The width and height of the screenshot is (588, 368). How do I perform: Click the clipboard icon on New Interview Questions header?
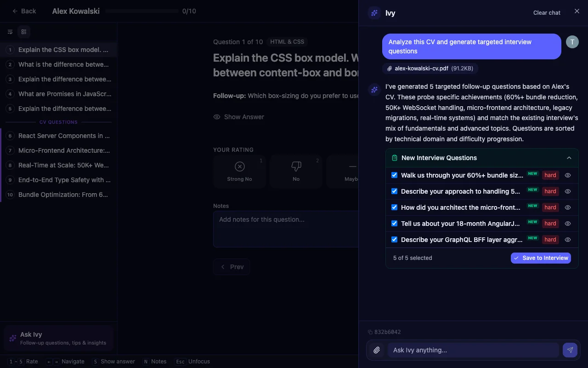(x=395, y=158)
